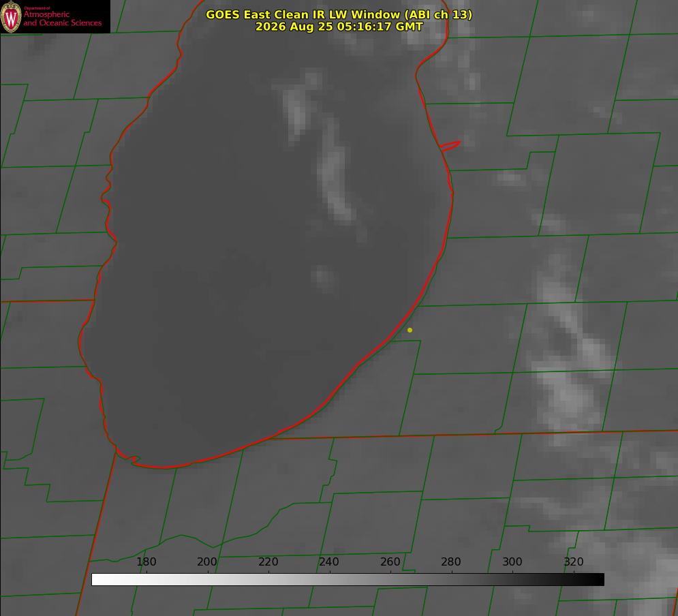Click the colorbar below the 240 tick
Screen dimensions: 678x616
(x=330, y=579)
